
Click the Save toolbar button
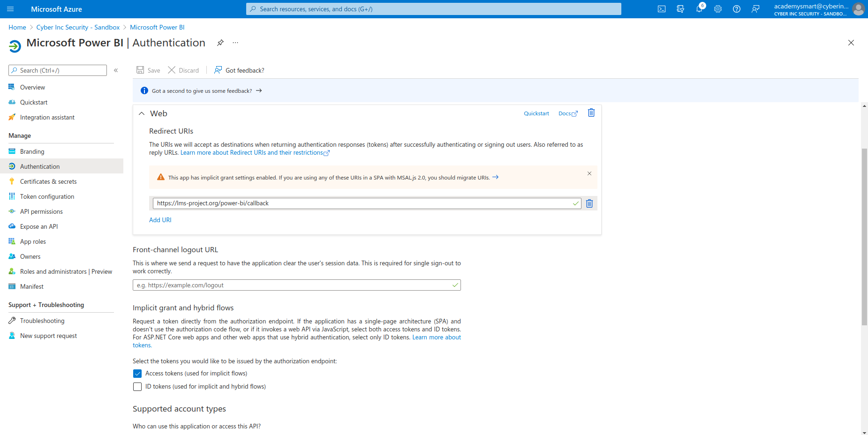coord(148,70)
